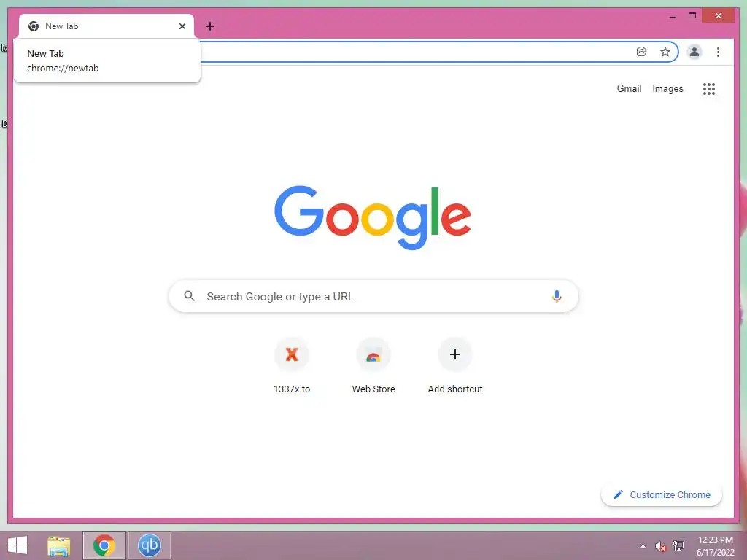Maximize the Chrome window
747x560 pixels.
[692, 16]
